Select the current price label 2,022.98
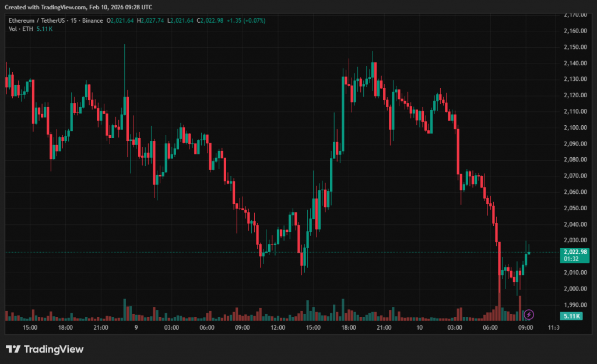This screenshot has height=364, width=597. [574, 252]
